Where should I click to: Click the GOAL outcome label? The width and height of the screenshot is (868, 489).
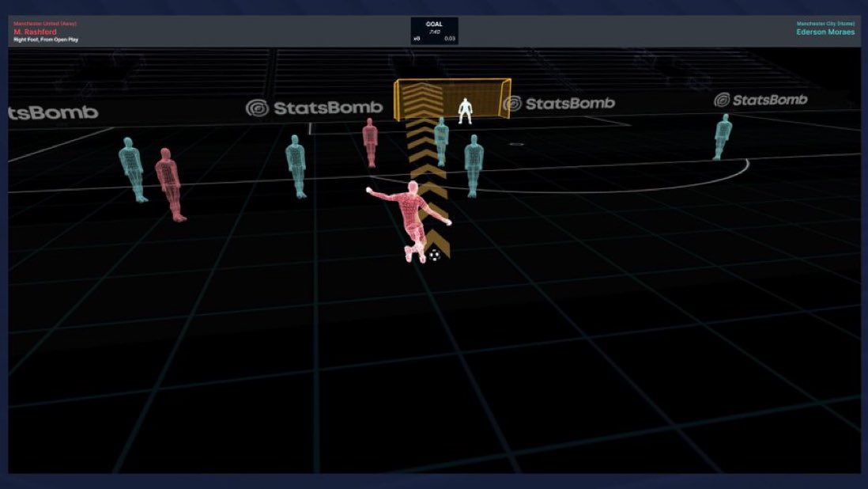pyautogui.click(x=434, y=25)
